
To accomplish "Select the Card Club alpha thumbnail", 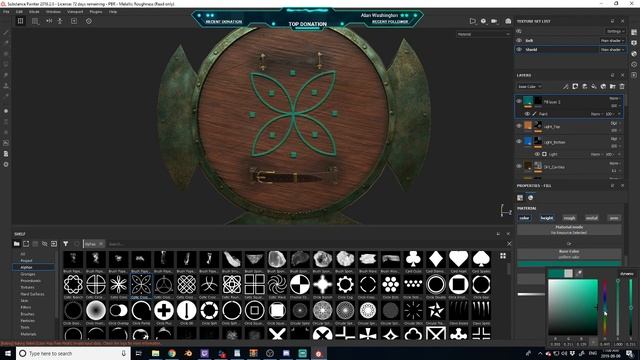I will point(413,259).
